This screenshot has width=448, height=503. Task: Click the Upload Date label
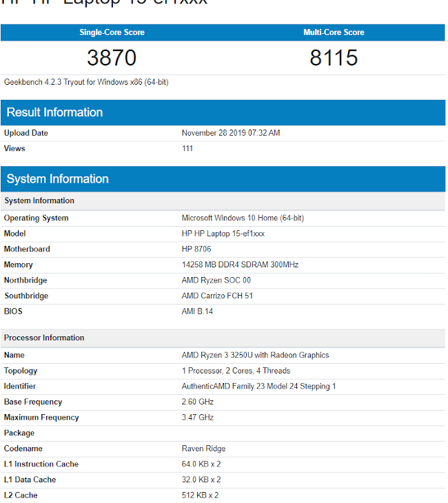click(x=26, y=133)
